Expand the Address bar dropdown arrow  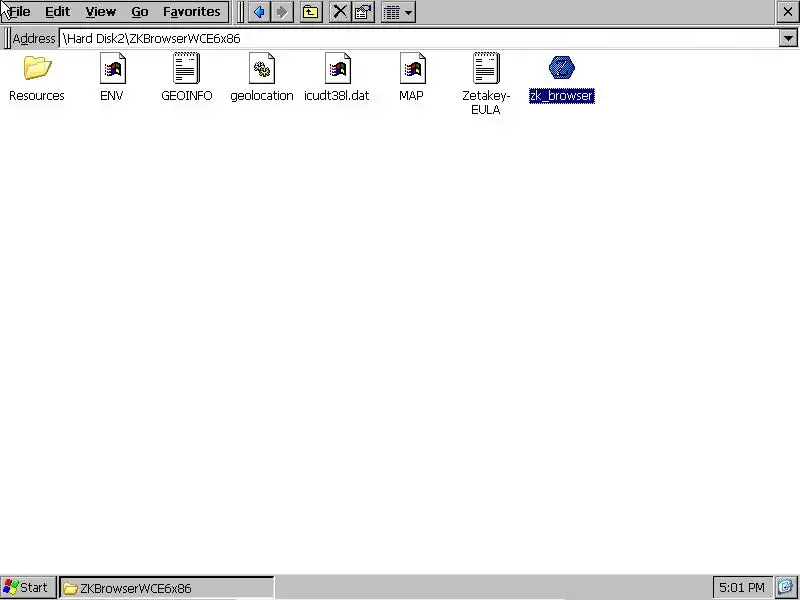tap(788, 38)
